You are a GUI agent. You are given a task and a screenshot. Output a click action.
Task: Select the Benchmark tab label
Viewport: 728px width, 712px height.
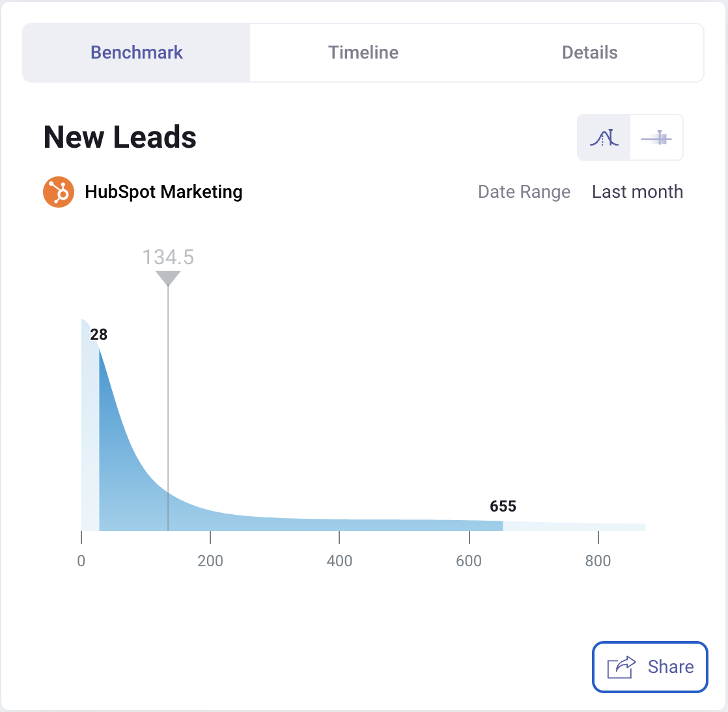pyautogui.click(x=136, y=52)
